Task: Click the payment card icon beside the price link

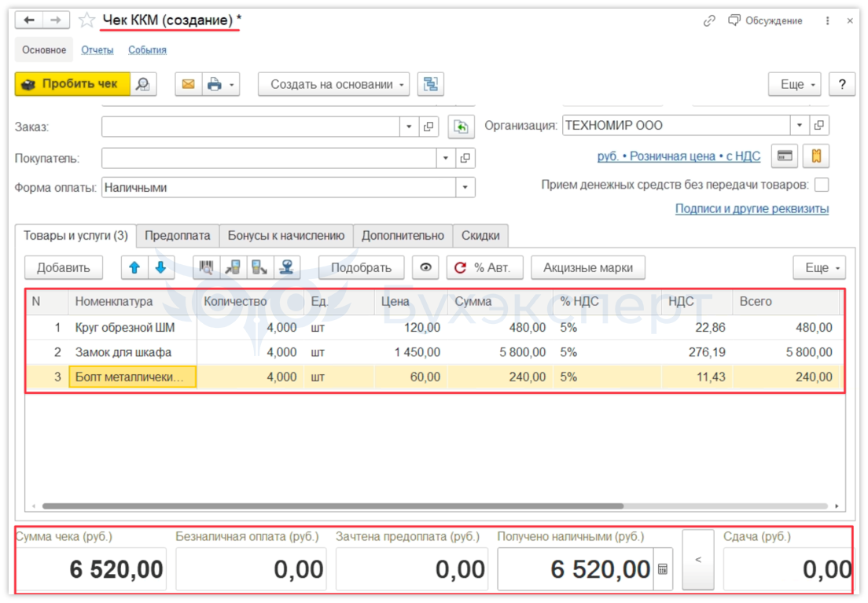Action: [784, 156]
